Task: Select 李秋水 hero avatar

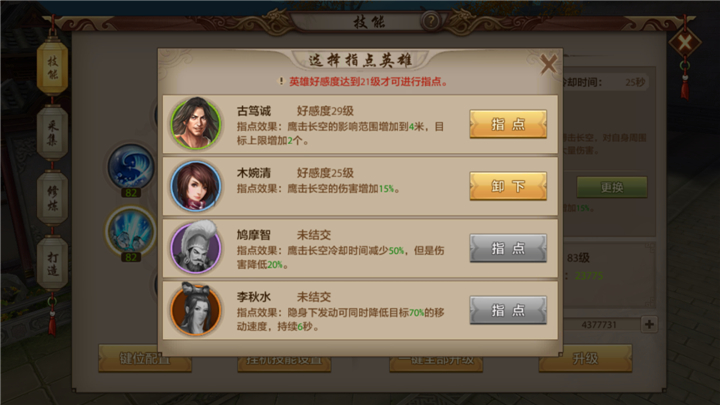Action: click(x=196, y=309)
